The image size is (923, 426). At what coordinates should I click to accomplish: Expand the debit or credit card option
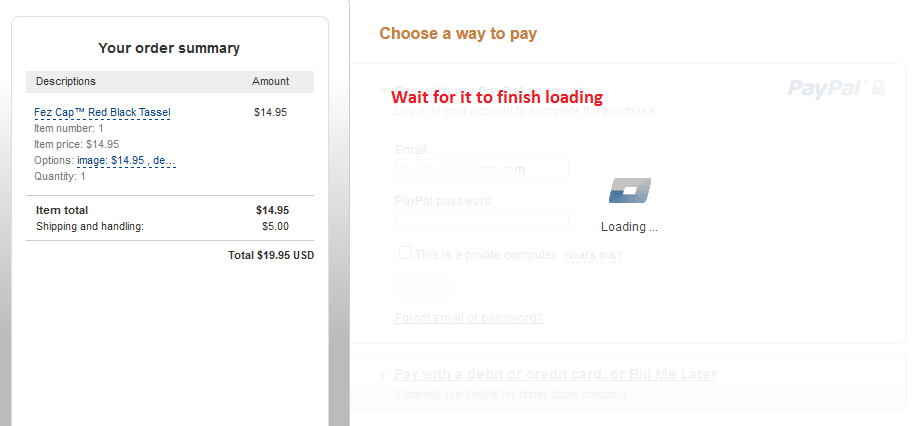pos(385,376)
